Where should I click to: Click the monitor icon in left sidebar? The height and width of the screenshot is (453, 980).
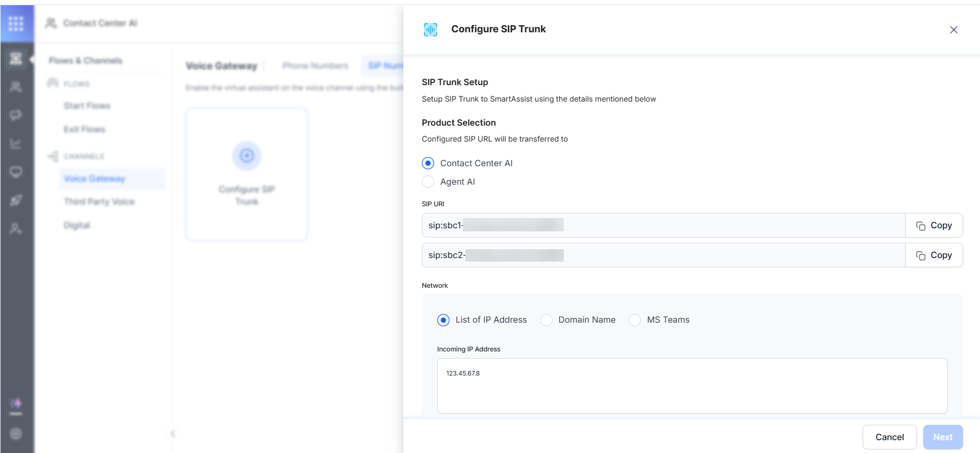pyautogui.click(x=16, y=172)
